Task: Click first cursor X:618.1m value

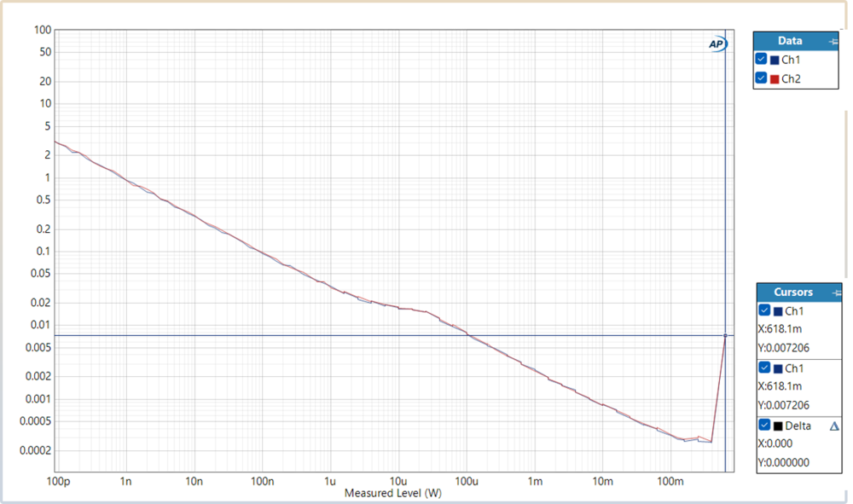Action: pyautogui.click(x=780, y=329)
